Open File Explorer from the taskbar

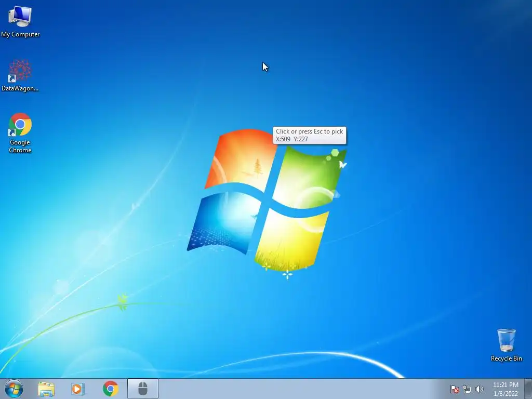46,389
